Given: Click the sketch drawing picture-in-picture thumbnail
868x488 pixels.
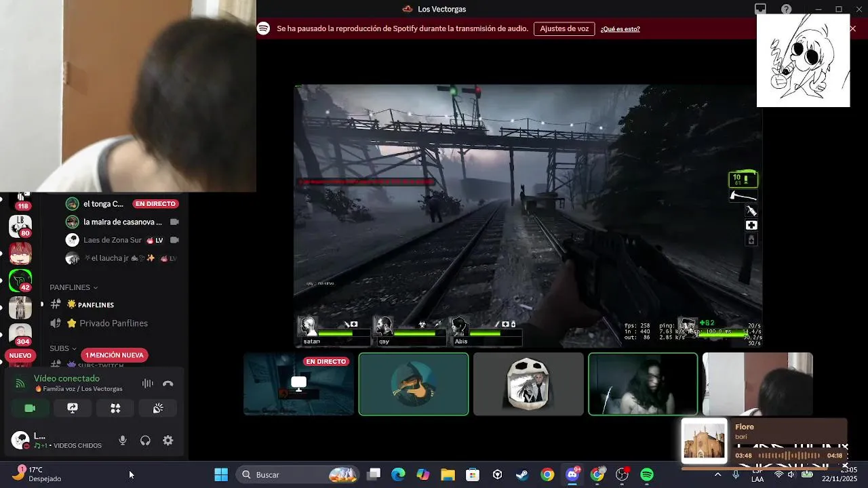Looking at the screenshot, I should (x=803, y=60).
